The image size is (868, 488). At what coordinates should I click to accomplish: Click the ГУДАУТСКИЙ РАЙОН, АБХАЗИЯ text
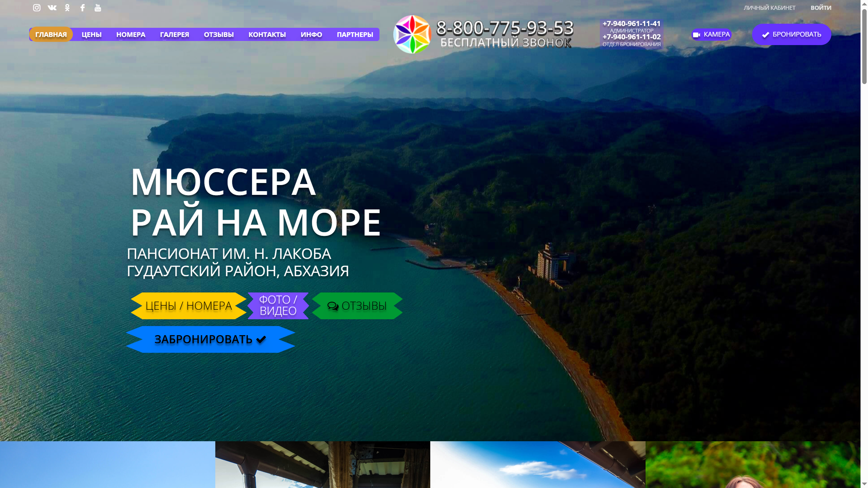(238, 271)
